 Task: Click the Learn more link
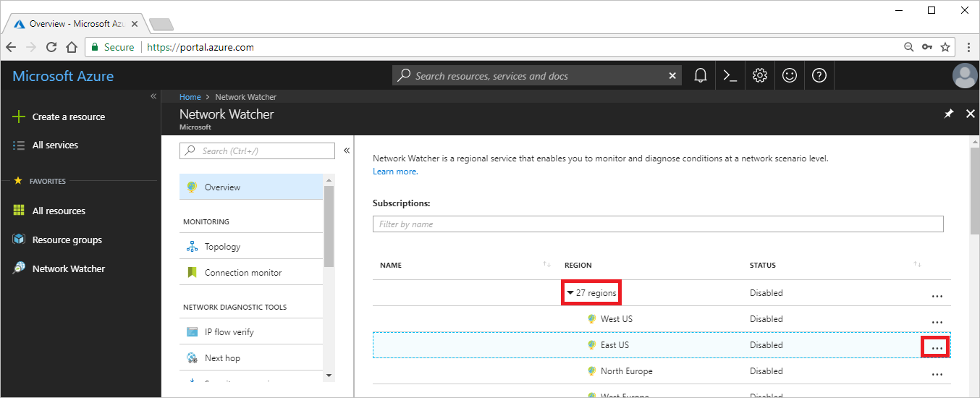(x=395, y=172)
